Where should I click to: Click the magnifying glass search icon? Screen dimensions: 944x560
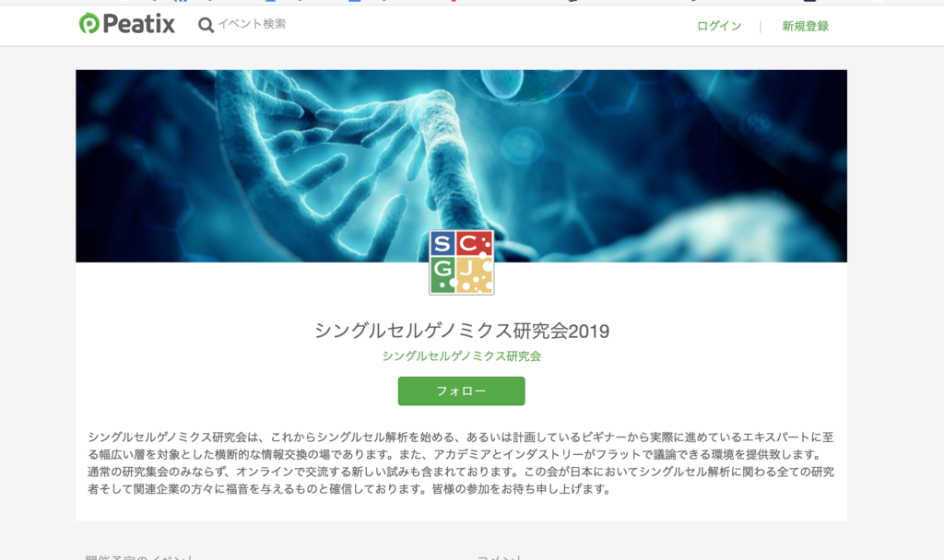(206, 25)
